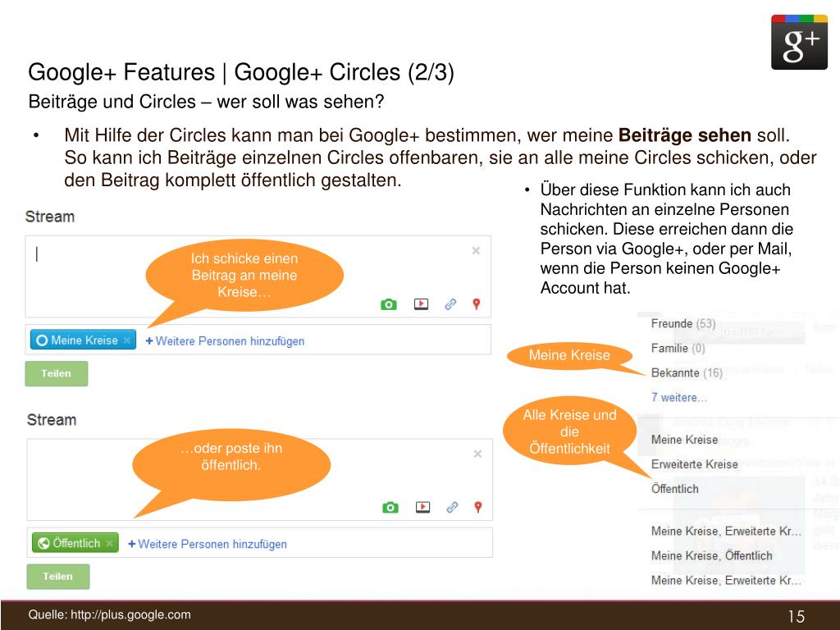This screenshot has height=630, width=840.
Task: Click Teilen button under Meine Kreise
Action: [57, 373]
